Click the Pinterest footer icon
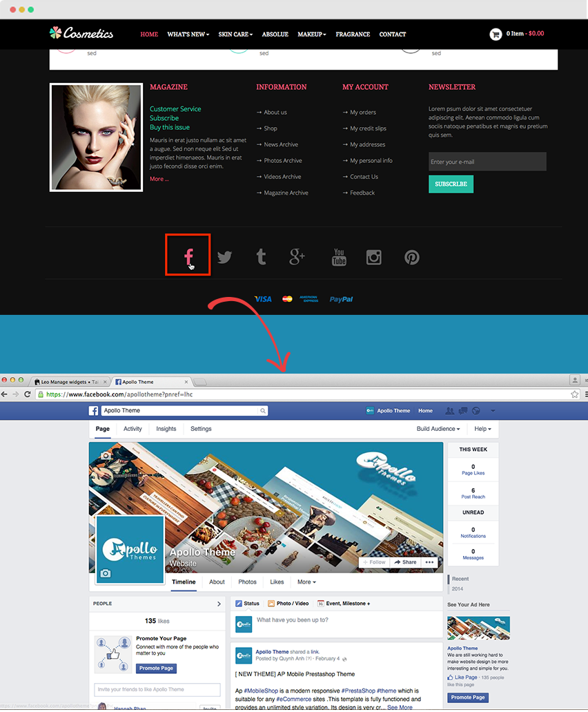 [412, 258]
